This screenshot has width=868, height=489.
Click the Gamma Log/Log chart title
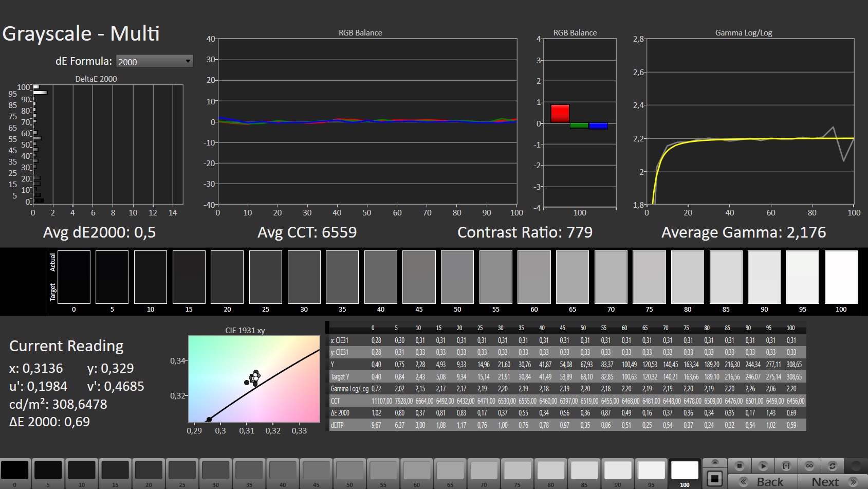(744, 33)
